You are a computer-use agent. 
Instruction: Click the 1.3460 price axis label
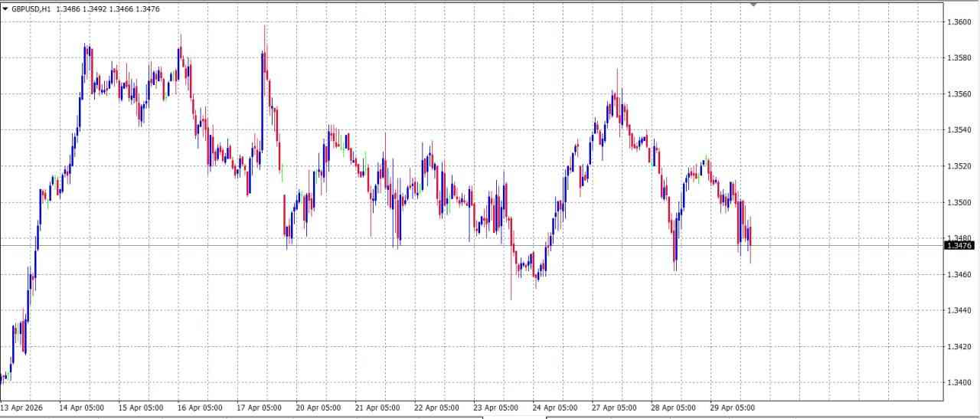(959, 274)
